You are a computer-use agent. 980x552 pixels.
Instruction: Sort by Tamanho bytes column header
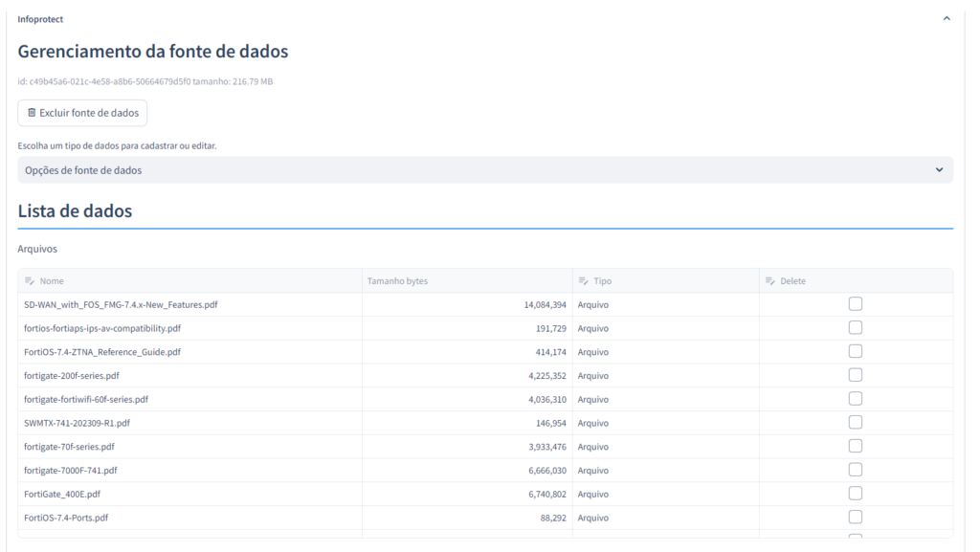coord(397,281)
